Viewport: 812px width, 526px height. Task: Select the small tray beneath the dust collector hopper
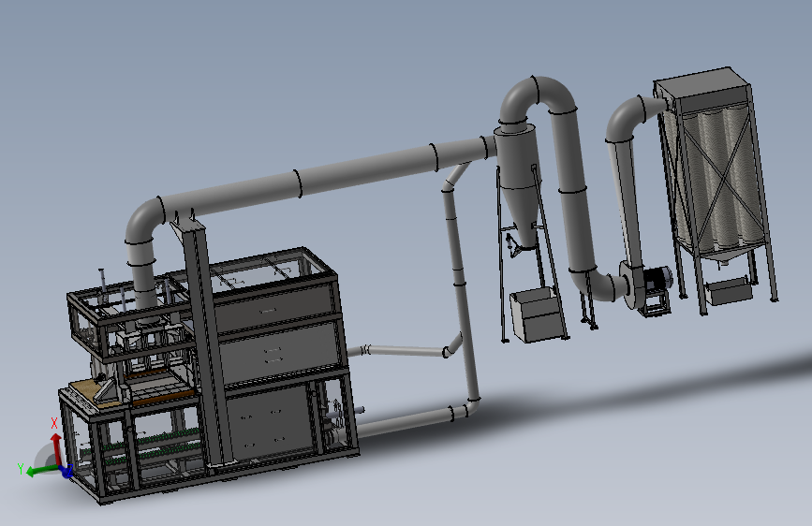[x=731, y=291]
